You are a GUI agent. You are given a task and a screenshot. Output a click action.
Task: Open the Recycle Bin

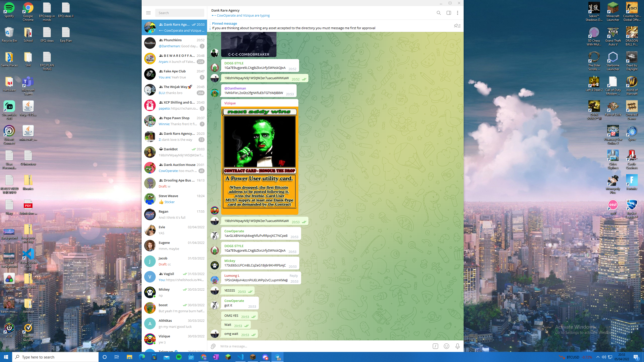[9, 35]
